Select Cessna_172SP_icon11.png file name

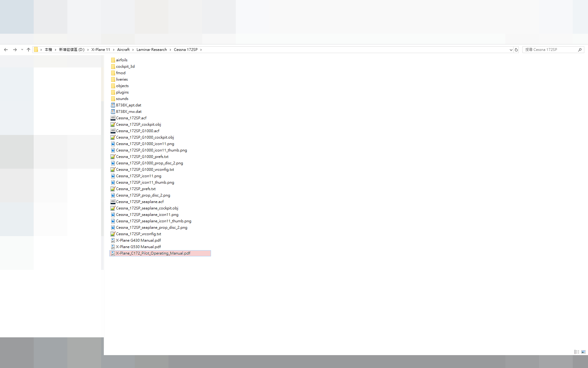click(x=139, y=176)
